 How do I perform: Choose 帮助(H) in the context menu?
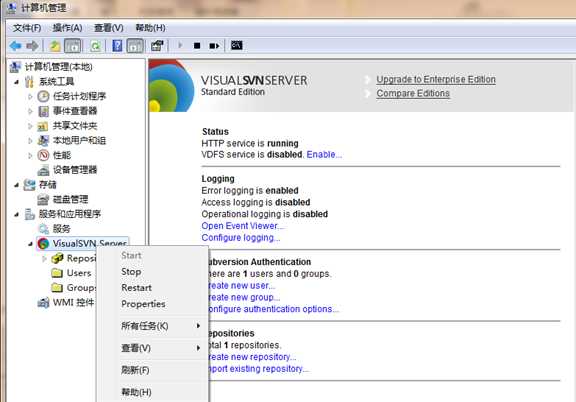[152, 392]
